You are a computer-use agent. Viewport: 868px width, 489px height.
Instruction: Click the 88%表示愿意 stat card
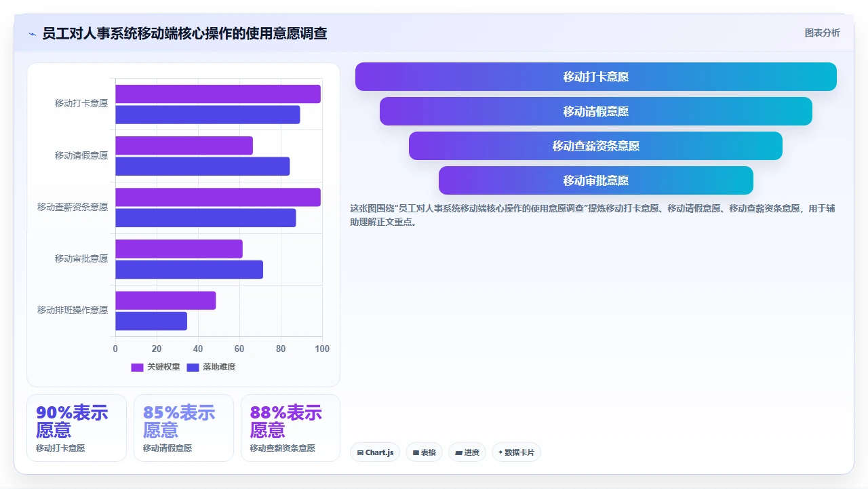[x=290, y=428]
